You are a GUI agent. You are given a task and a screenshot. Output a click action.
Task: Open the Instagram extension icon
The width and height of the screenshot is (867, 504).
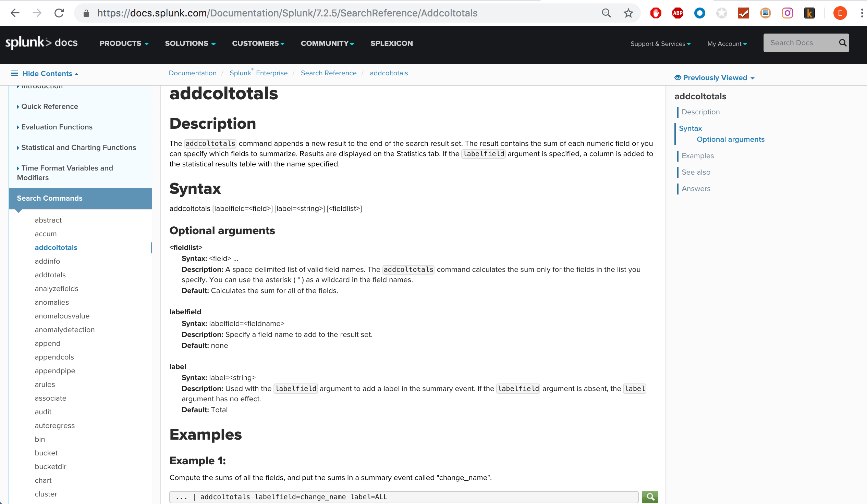pos(787,13)
